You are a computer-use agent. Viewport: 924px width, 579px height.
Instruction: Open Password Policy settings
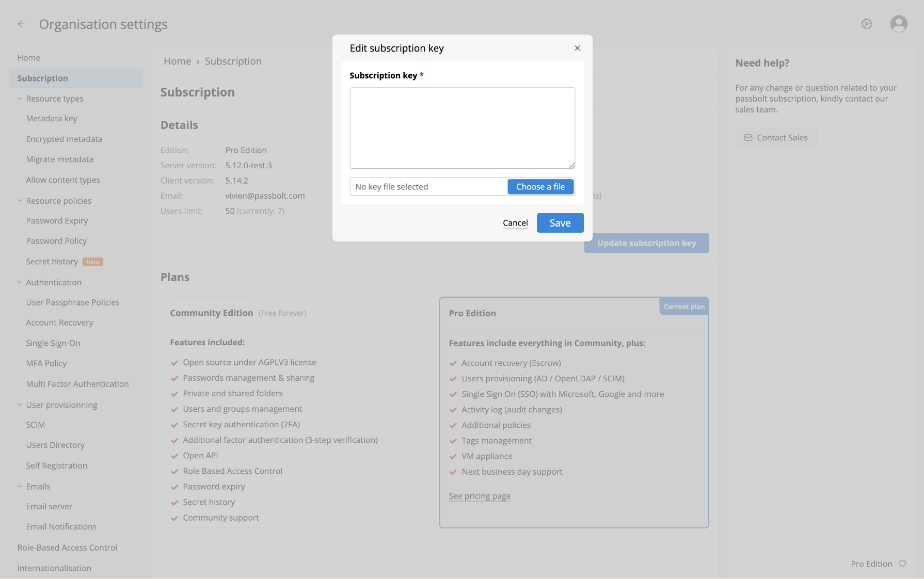coord(56,241)
